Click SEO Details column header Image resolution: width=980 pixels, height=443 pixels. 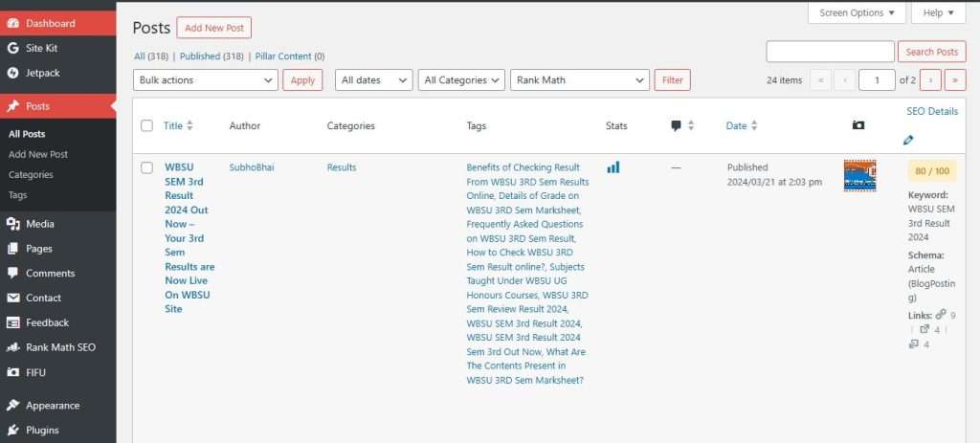932,111
